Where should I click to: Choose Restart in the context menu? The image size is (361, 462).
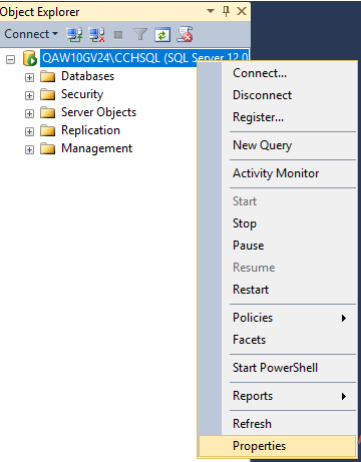(277, 289)
